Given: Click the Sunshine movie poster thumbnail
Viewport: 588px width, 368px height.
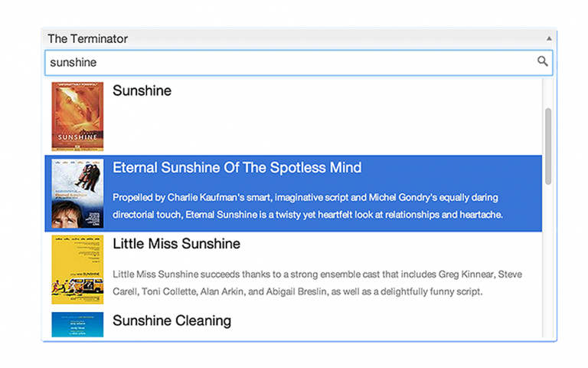Looking at the screenshot, I should pos(77,117).
